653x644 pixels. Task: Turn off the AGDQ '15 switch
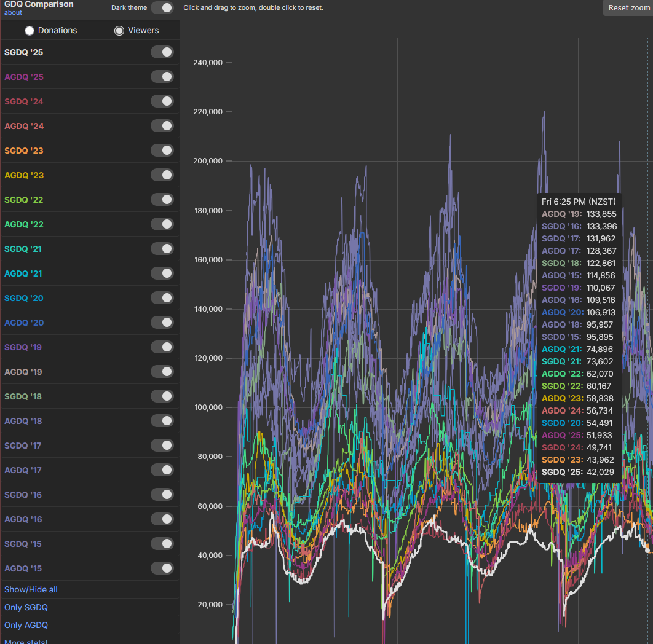162,568
